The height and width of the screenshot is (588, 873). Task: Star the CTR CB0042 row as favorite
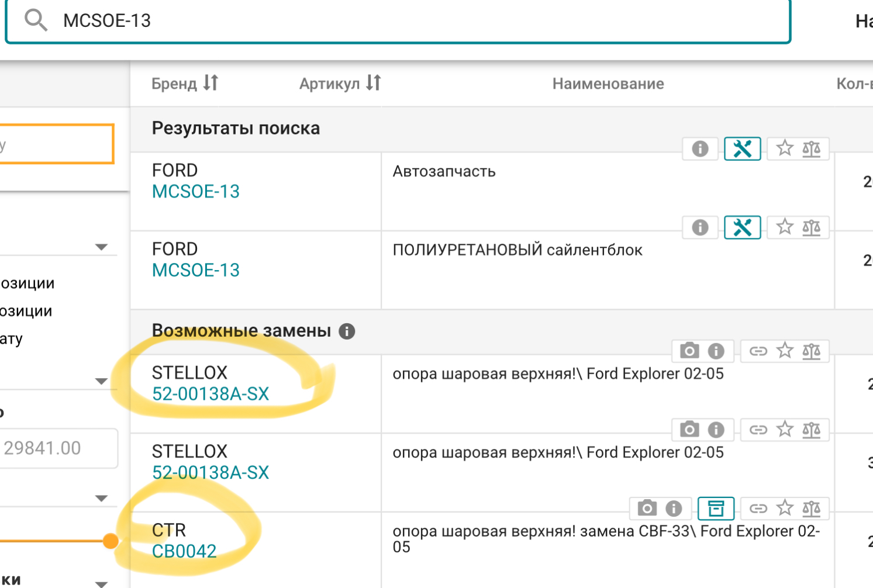pyautogui.click(x=785, y=507)
